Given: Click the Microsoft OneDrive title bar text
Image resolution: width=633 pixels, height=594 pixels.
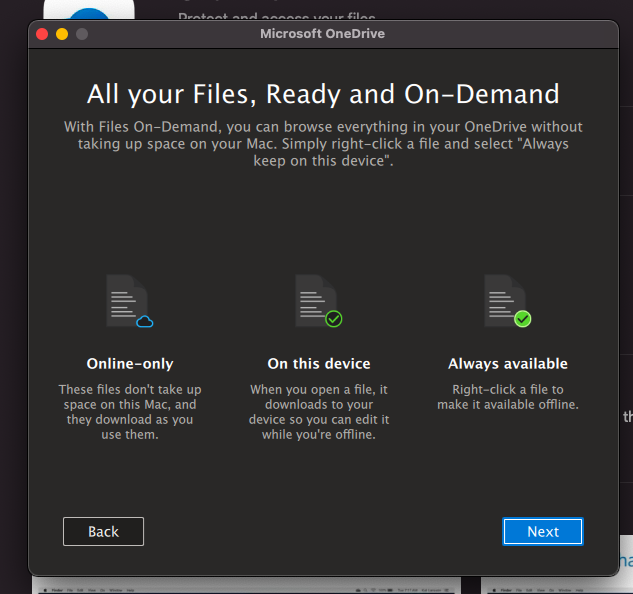Looking at the screenshot, I should click(322, 34).
